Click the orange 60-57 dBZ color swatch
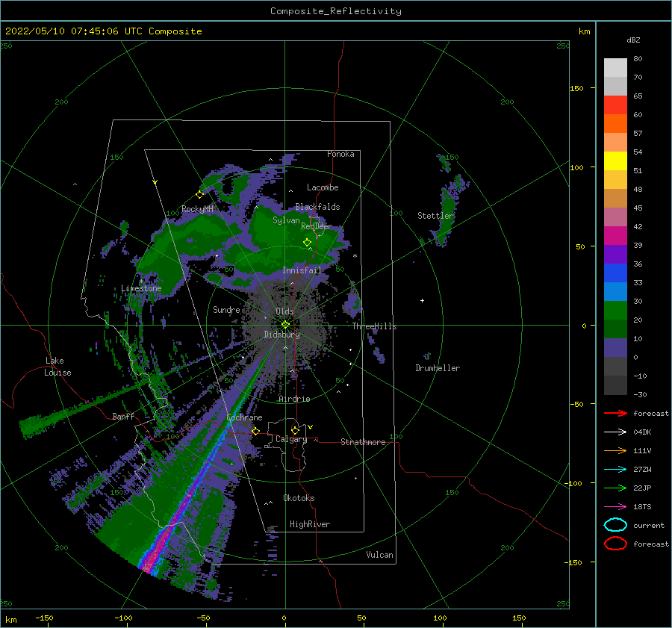672x628 pixels. pyautogui.click(x=615, y=124)
